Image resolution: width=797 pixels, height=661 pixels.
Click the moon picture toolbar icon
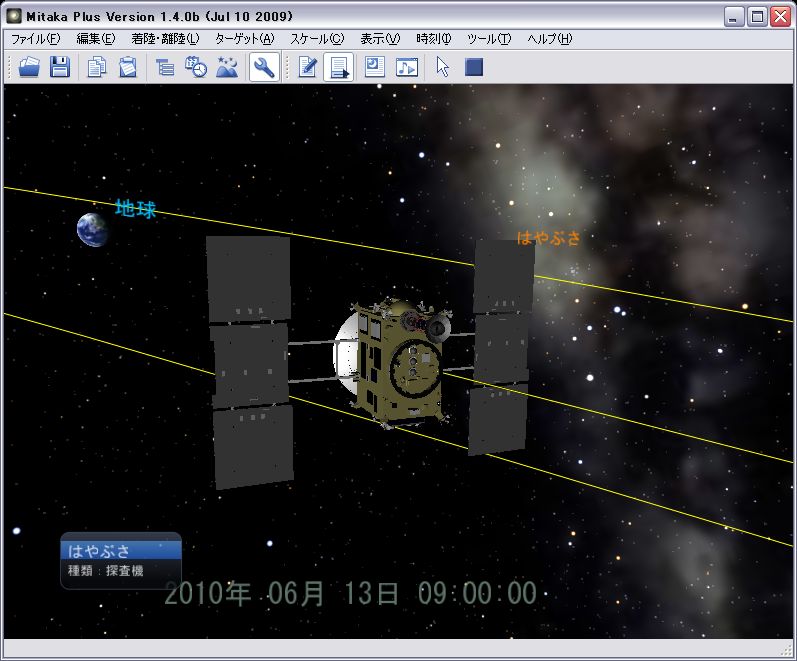(x=375, y=67)
